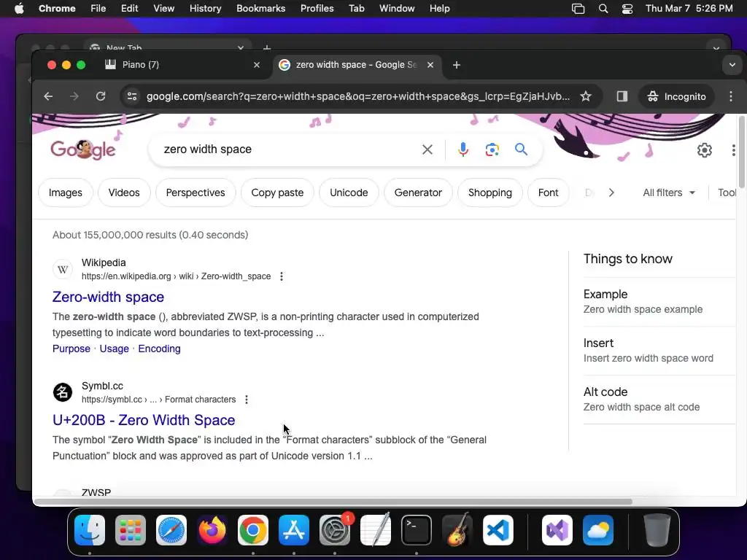
Task: Click the browser forward arrow
Action: point(74,96)
